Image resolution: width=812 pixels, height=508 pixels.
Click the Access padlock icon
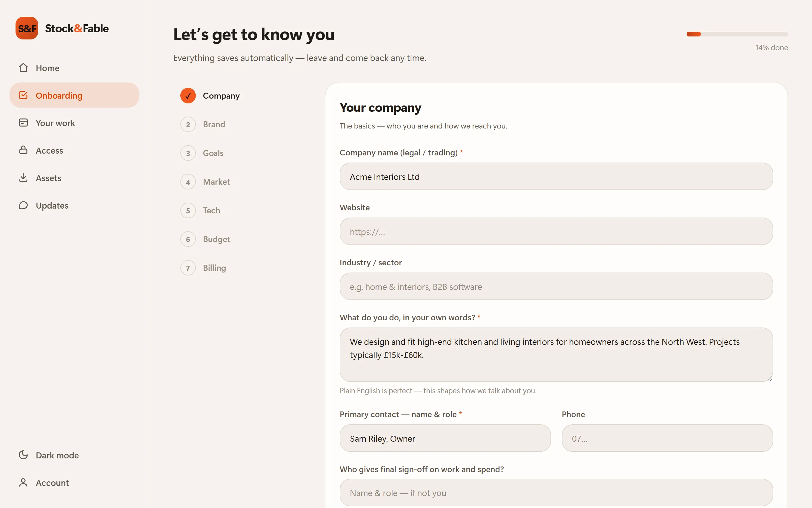pyautogui.click(x=23, y=150)
